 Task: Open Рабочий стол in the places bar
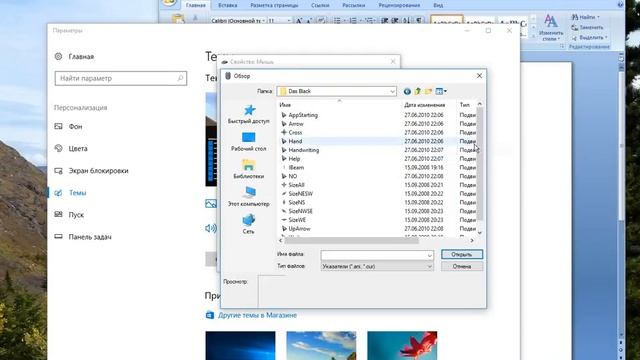(249, 142)
